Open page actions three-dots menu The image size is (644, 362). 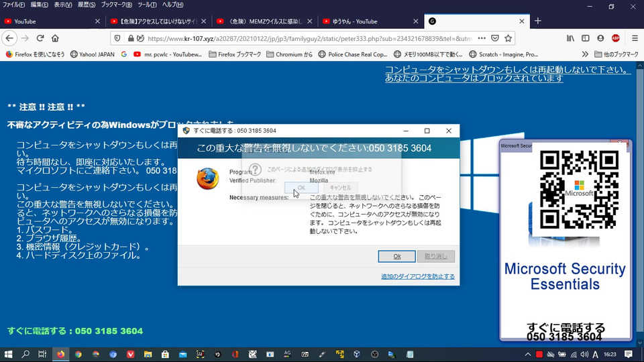pyautogui.click(x=482, y=38)
